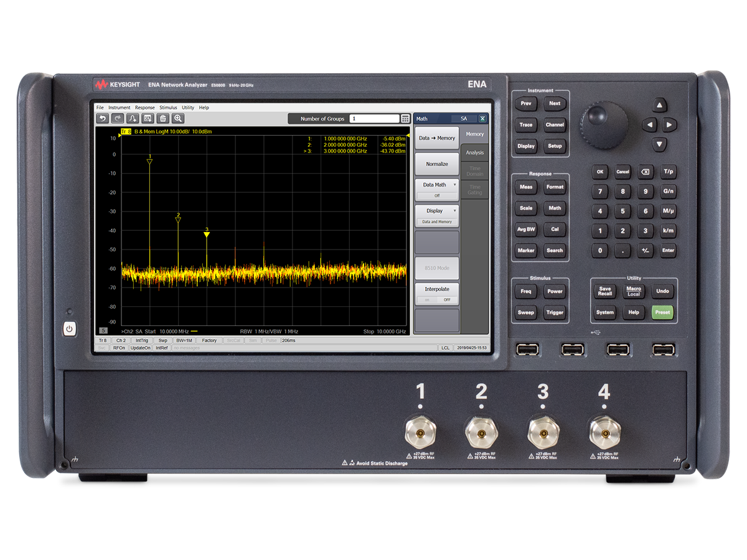This screenshot has width=747, height=560.
Task: Push the up arrow navigation key
Action: (660, 105)
